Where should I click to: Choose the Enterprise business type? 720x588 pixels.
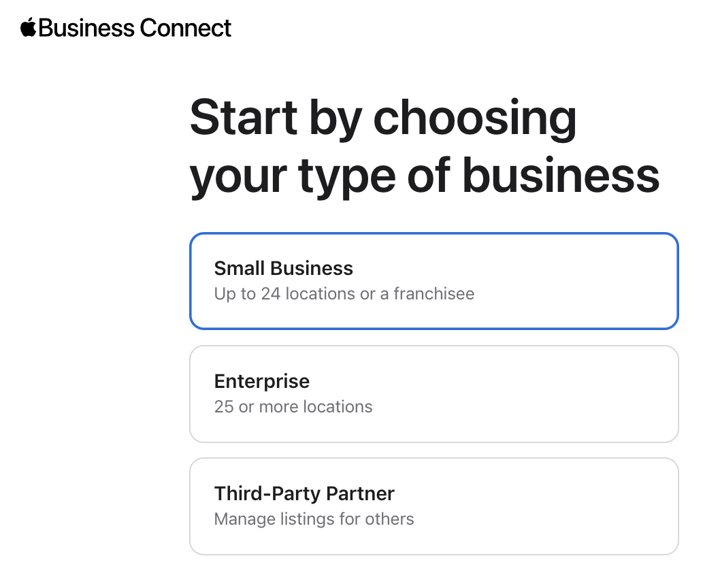click(x=434, y=394)
